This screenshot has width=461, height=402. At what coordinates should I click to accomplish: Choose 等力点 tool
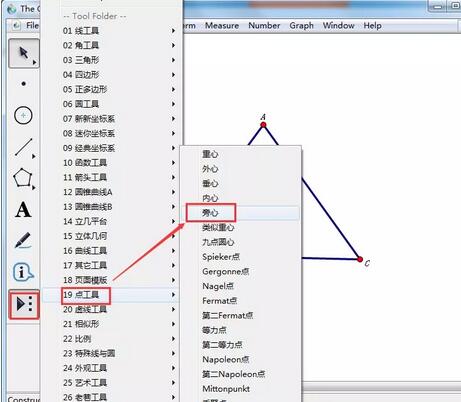pos(240,330)
